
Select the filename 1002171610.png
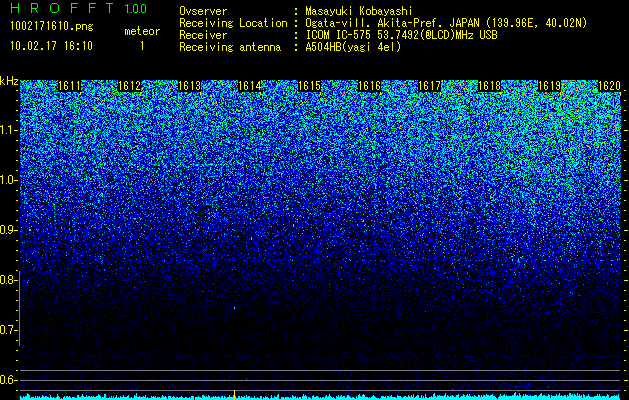52,27
